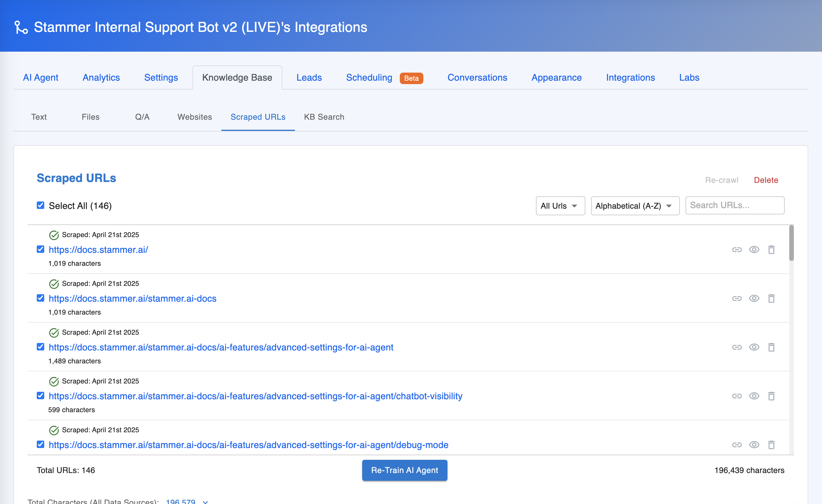Click the Re-Train AI Agent button

(x=404, y=470)
